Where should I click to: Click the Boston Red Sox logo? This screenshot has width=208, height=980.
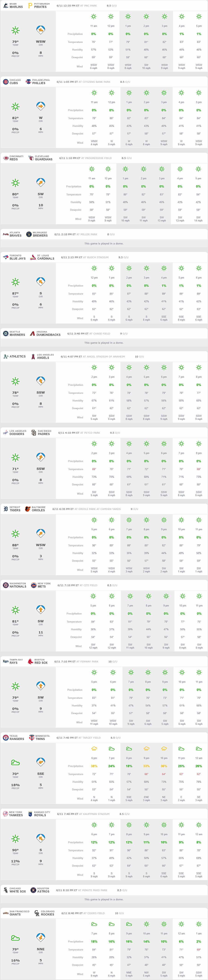(30, 661)
